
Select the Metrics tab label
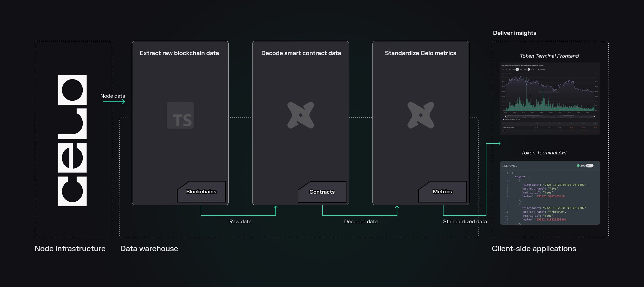click(442, 192)
